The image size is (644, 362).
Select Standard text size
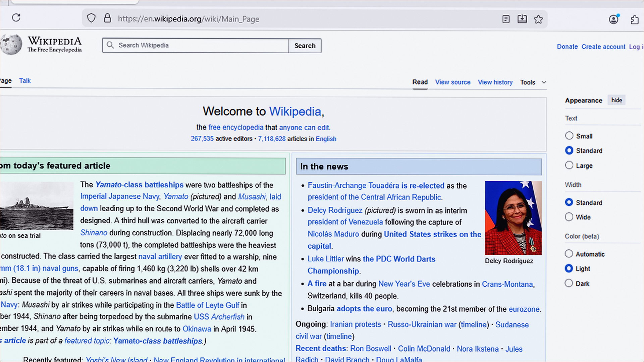coord(569,150)
